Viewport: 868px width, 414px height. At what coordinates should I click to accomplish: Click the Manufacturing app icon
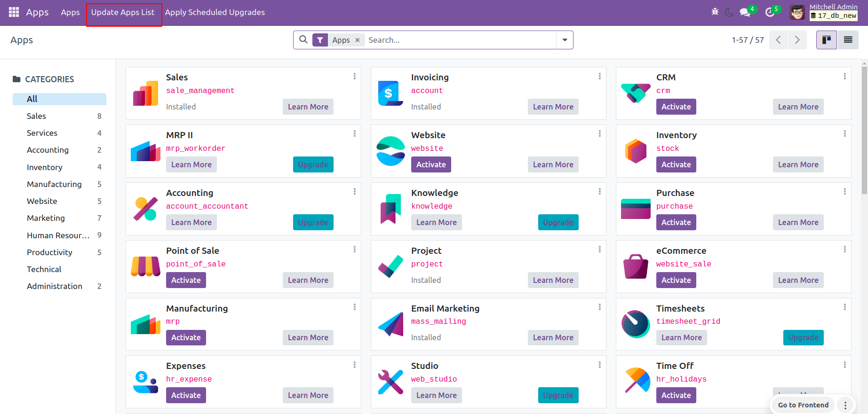[x=146, y=324]
